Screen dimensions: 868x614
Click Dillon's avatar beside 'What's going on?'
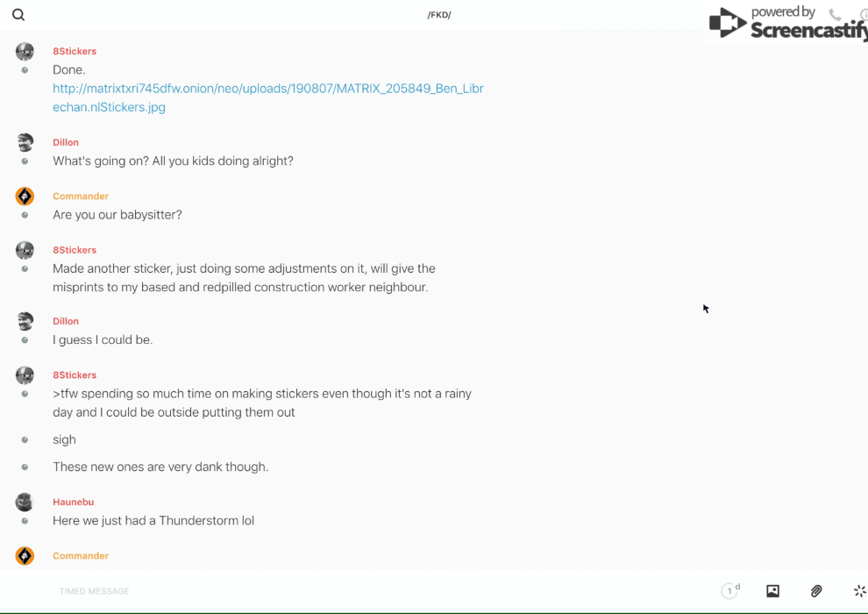[x=25, y=142]
